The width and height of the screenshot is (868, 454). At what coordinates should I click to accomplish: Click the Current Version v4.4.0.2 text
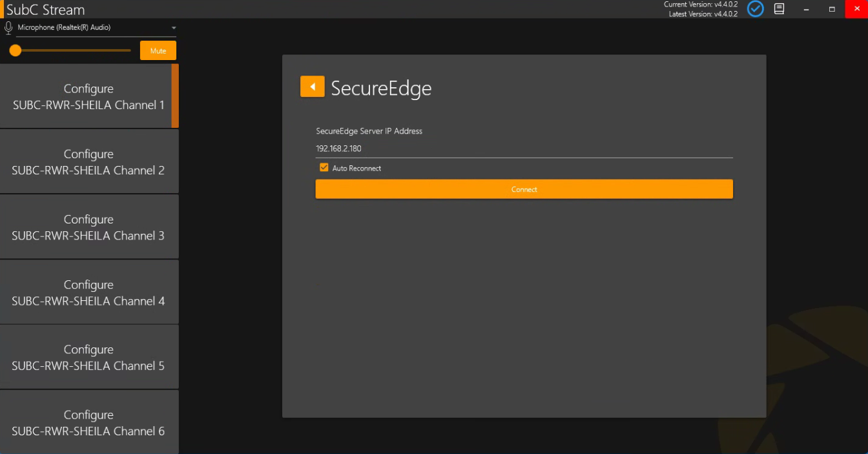[701, 5]
